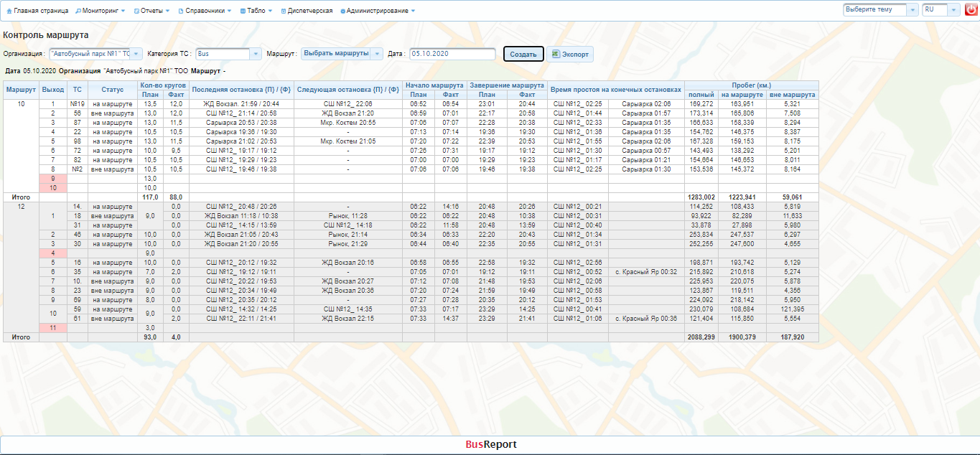Expand the Категория ТС Bus dropdown
This screenshot has width=980, height=455.
[256, 54]
